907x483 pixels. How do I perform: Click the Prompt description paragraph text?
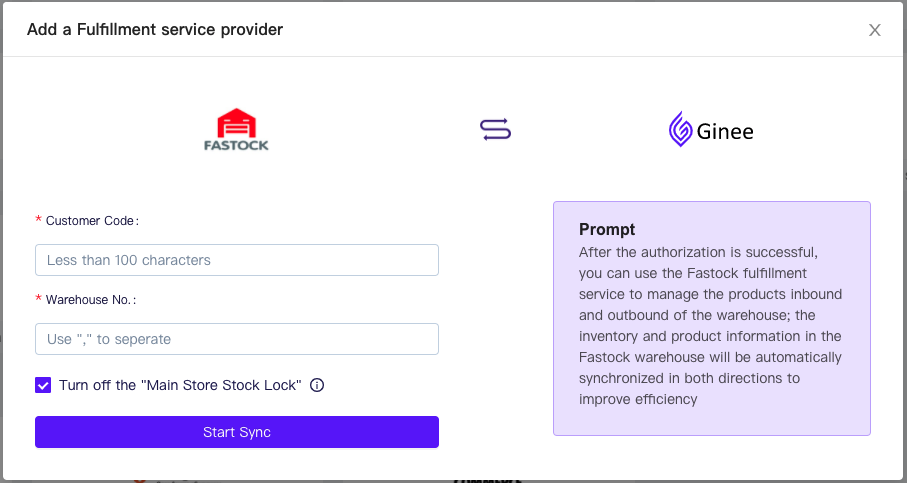(710, 325)
